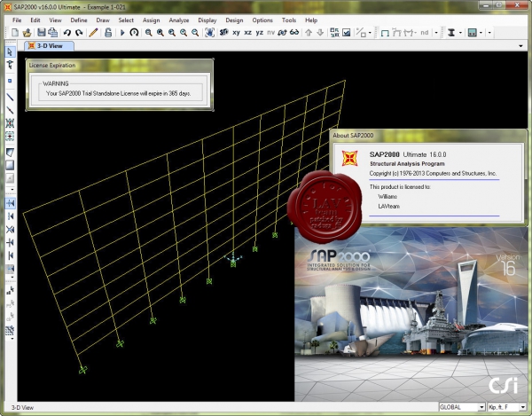The height and width of the screenshot is (416, 532).
Task: Open the View menu
Action: pyautogui.click(x=55, y=20)
